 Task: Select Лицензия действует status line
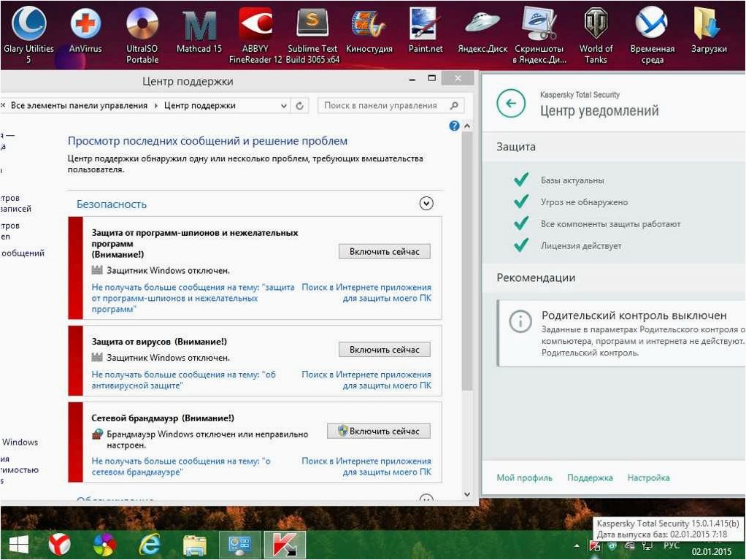pos(581,246)
